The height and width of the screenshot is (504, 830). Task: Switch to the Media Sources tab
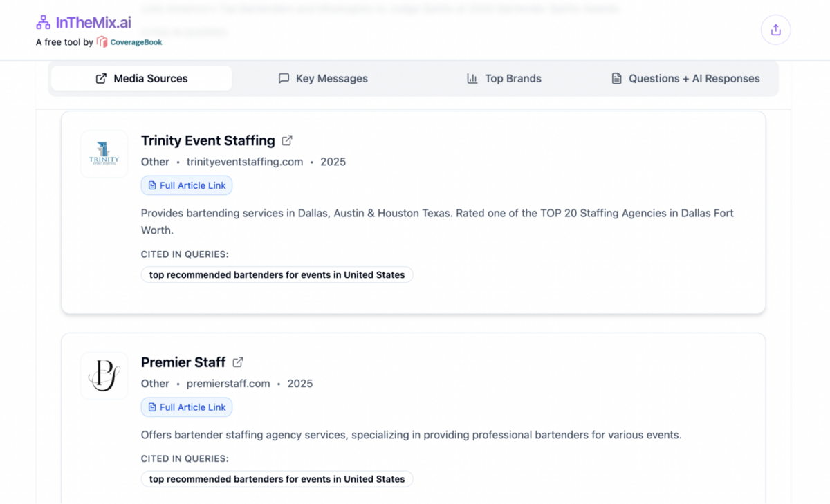point(142,79)
